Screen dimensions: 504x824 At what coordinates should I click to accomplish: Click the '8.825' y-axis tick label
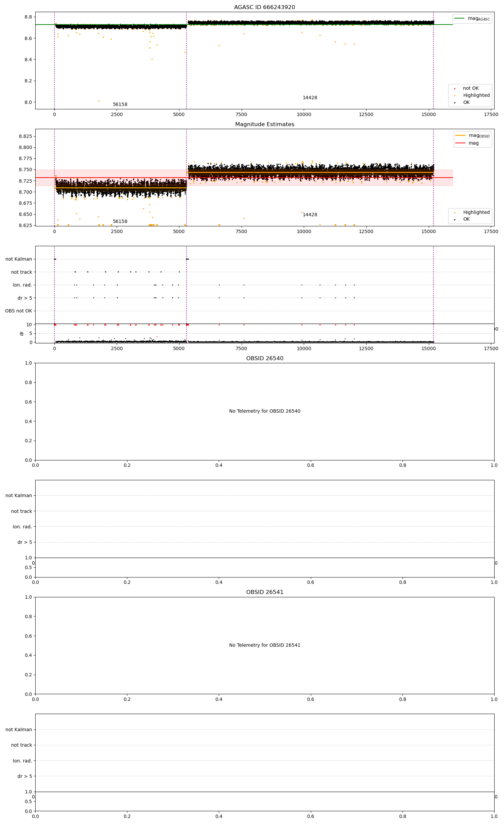tap(26, 137)
